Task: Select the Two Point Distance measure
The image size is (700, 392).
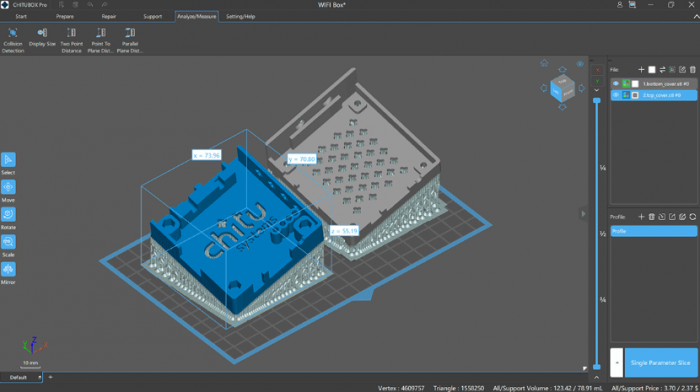Action: pyautogui.click(x=71, y=40)
